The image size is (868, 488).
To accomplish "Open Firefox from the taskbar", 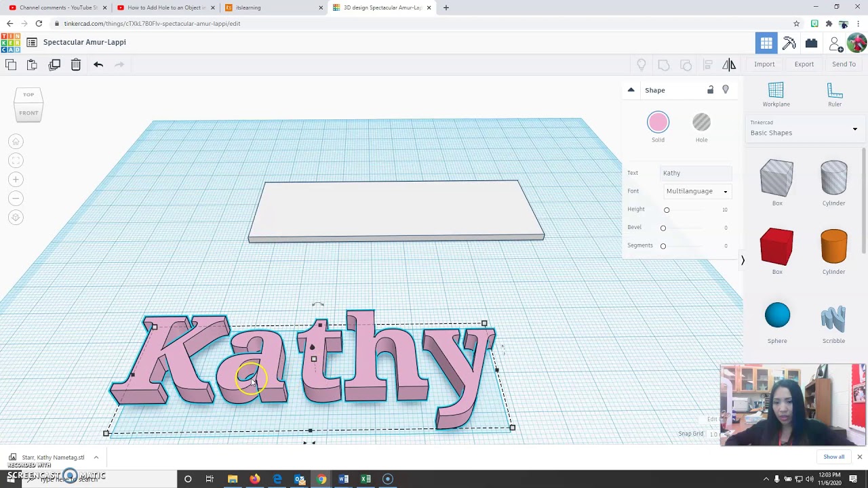I will pyautogui.click(x=255, y=479).
